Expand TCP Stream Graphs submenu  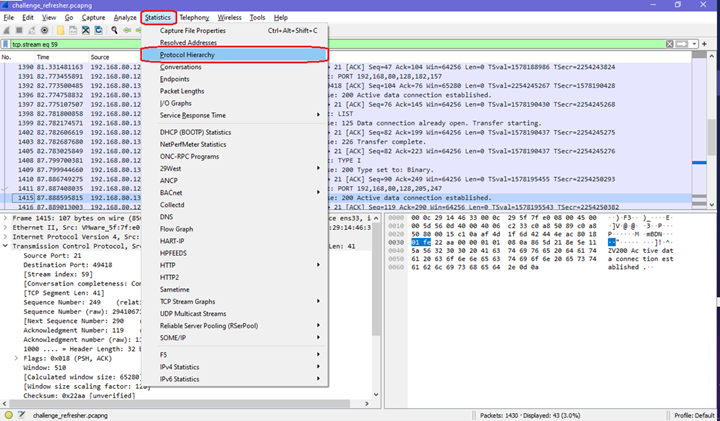pyautogui.click(x=235, y=302)
